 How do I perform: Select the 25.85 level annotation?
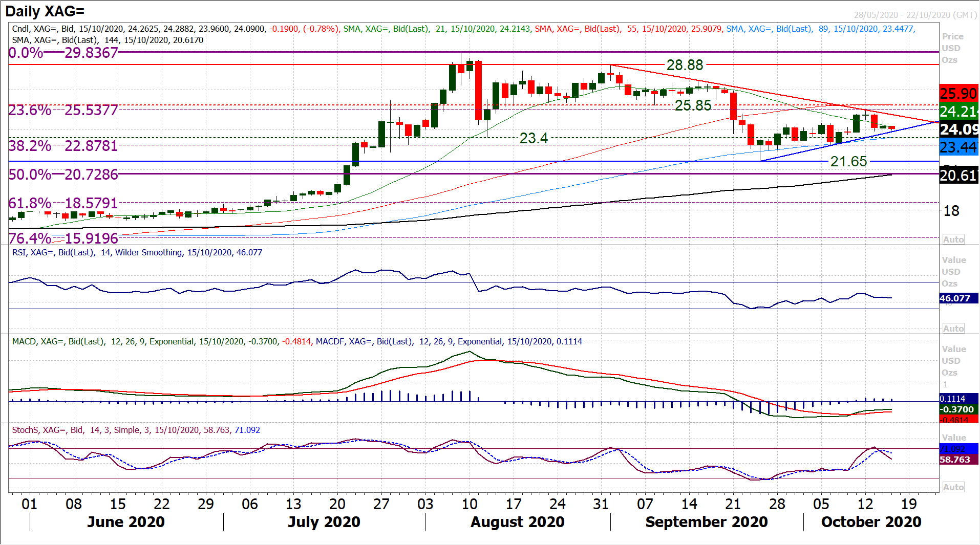pyautogui.click(x=693, y=105)
